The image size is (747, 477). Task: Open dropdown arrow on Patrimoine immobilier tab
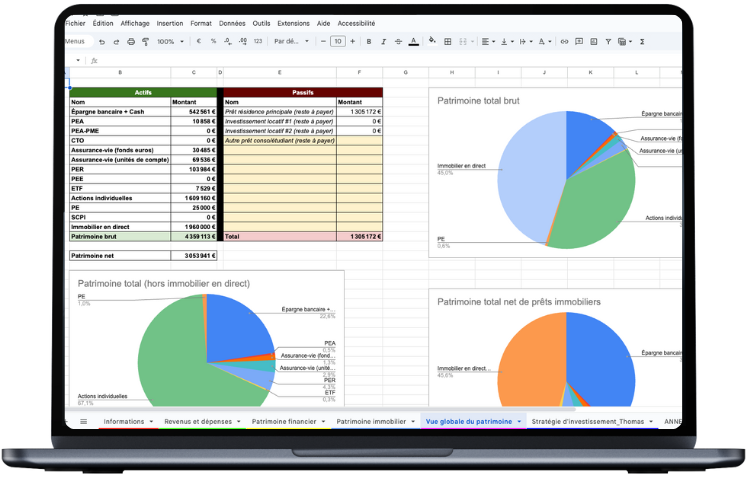(x=413, y=421)
